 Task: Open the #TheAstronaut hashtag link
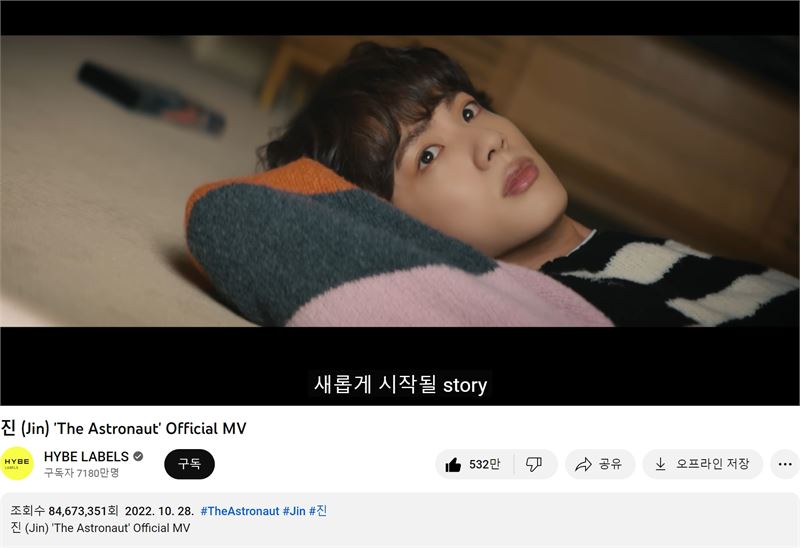click(x=240, y=511)
